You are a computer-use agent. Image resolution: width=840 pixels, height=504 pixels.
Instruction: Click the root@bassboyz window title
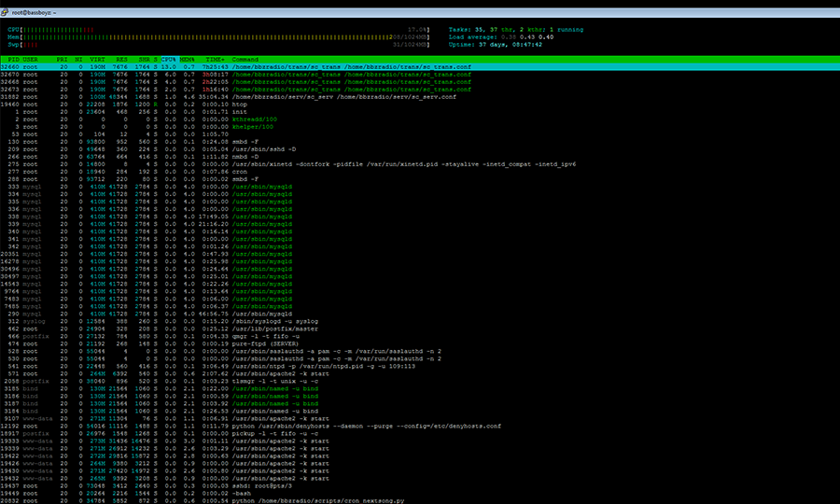(x=34, y=12)
